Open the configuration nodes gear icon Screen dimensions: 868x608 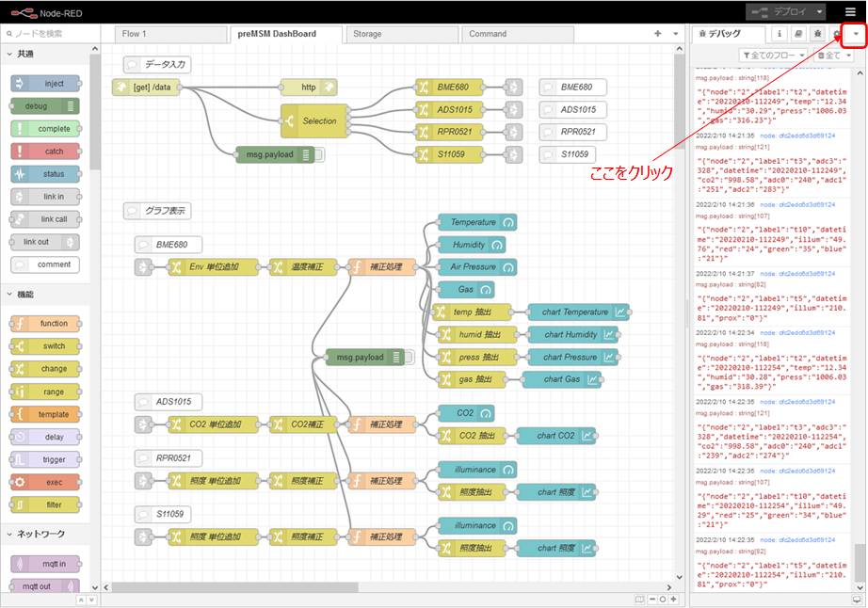pyautogui.click(x=836, y=34)
